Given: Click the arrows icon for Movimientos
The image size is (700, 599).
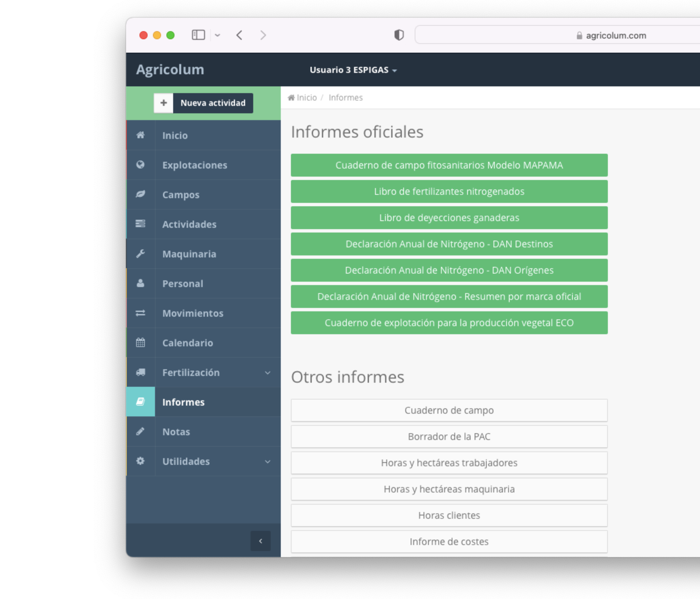Looking at the screenshot, I should [141, 313].
